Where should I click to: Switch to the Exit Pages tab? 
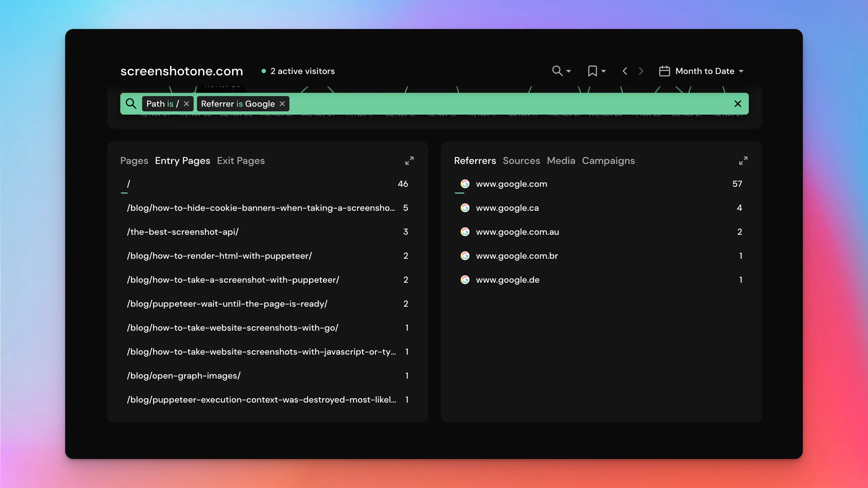coord(240,161)
